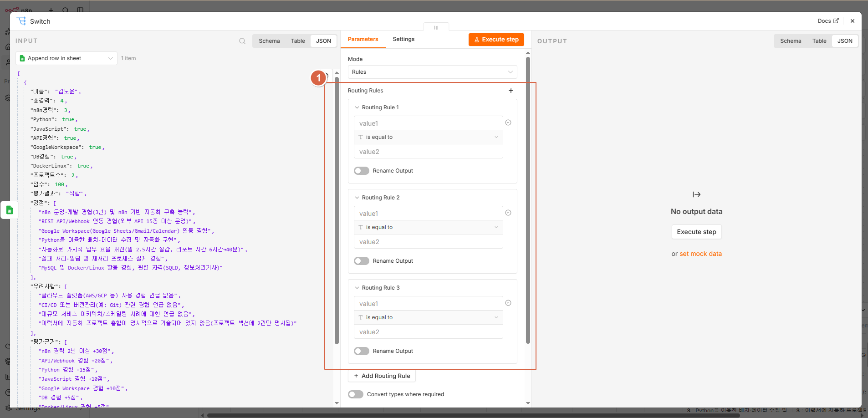
Task: Toggle Rename Output for Routing Rule 2
Action: coord(362,261)
